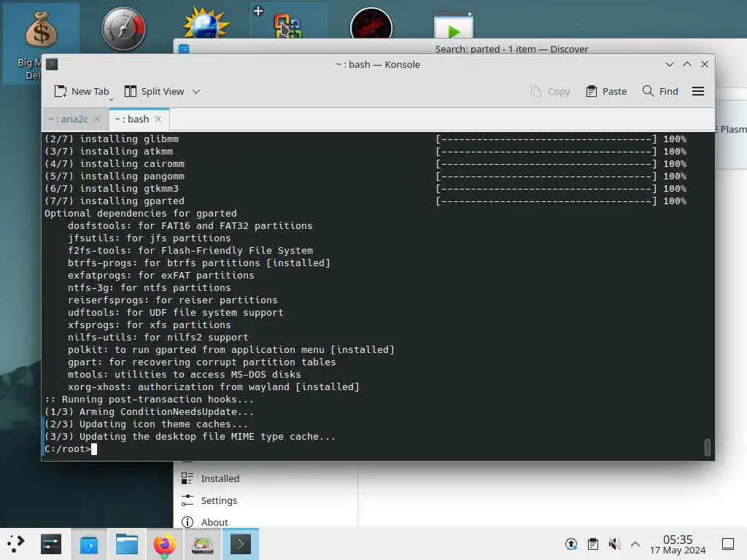Click the terminal prompt C:/root>
Screen dimensions: 747x560
(67, 449)
